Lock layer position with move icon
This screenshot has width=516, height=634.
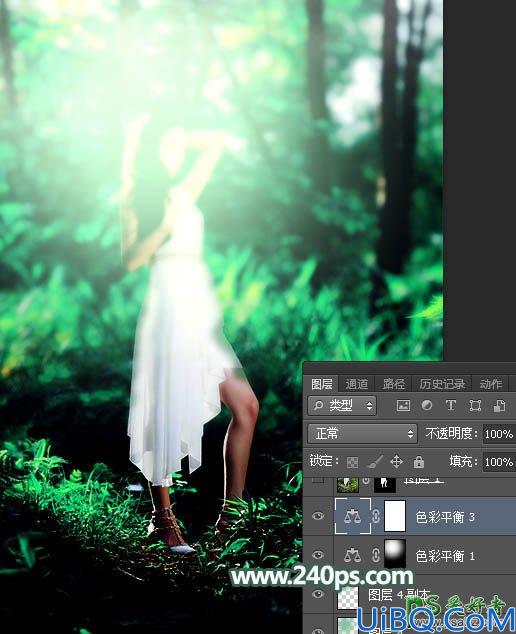396,461
